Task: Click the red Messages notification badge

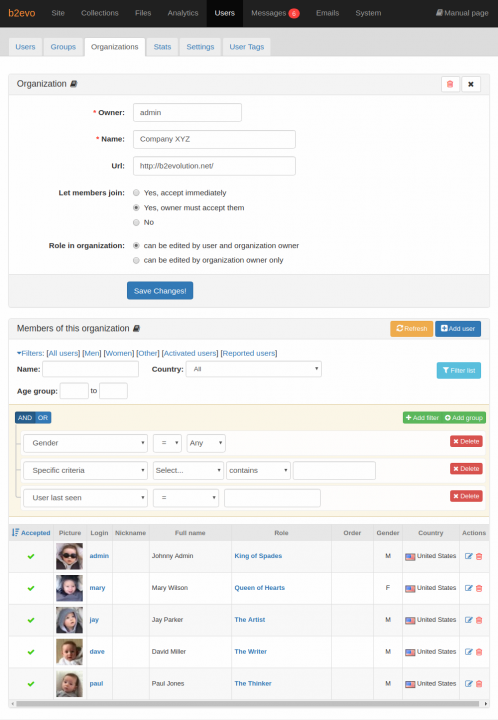Action: pyautogui.click(x=294, y=13)
